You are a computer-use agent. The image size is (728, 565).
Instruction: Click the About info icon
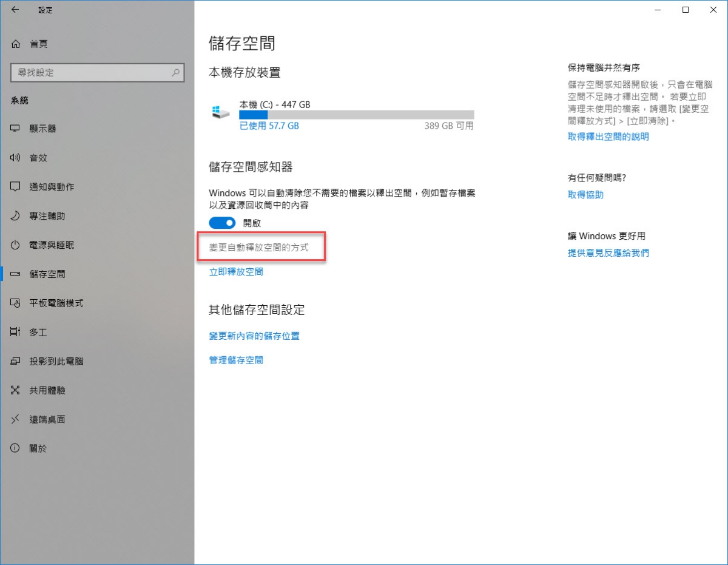(16, 448)
